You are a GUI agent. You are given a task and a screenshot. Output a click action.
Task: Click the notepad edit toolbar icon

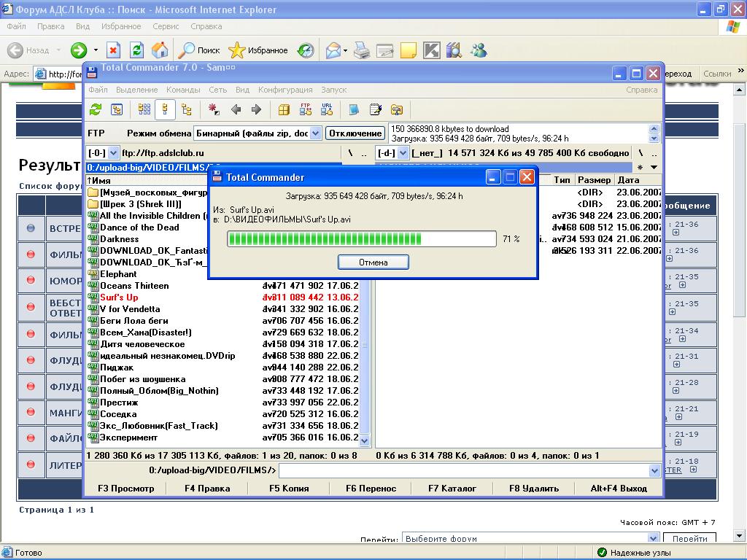click(376, 110)
